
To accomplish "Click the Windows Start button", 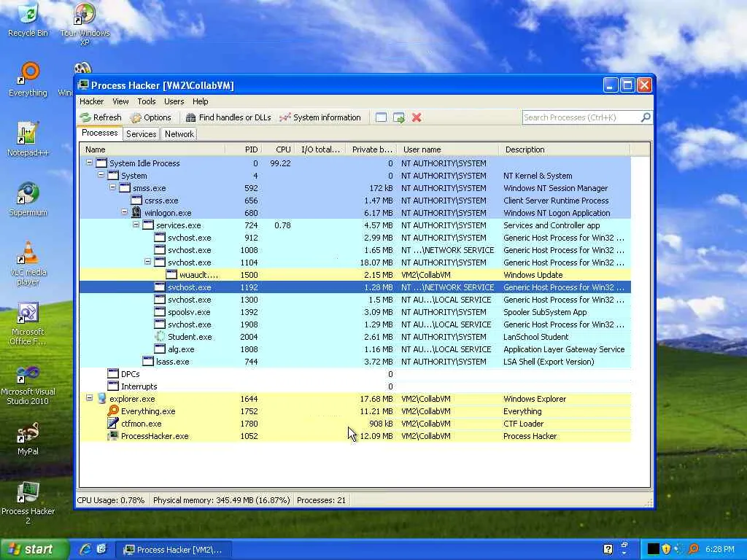I will [34, 549].
